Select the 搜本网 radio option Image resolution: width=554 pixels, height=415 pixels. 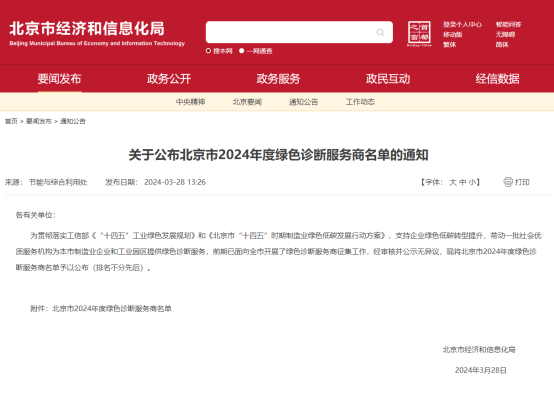pyautogui.click(x=208, y=51)
